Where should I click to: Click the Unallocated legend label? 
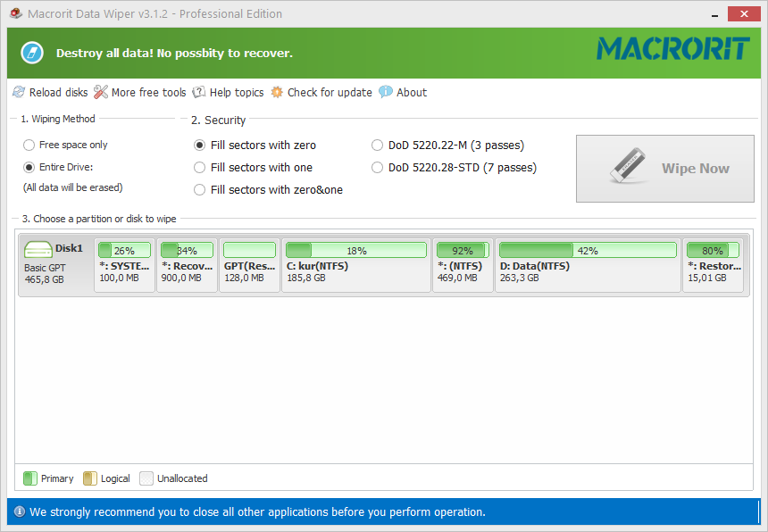click(x=182, y=478)
